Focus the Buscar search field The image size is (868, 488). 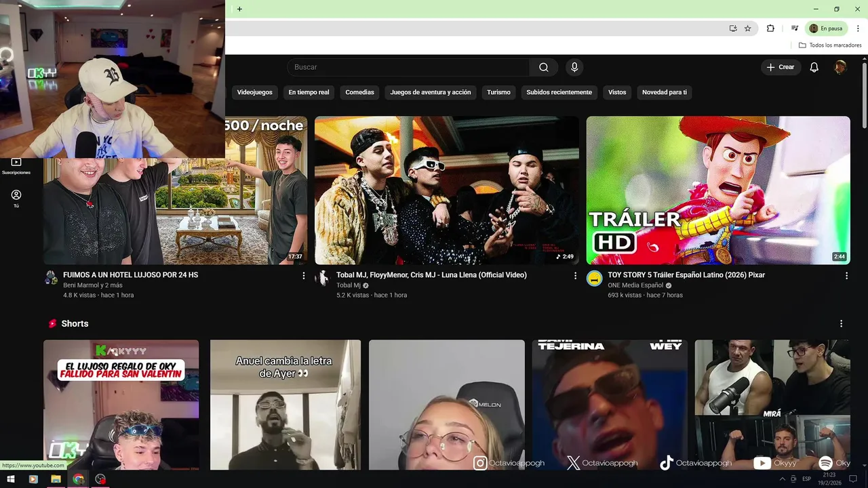tap(408, 67)
